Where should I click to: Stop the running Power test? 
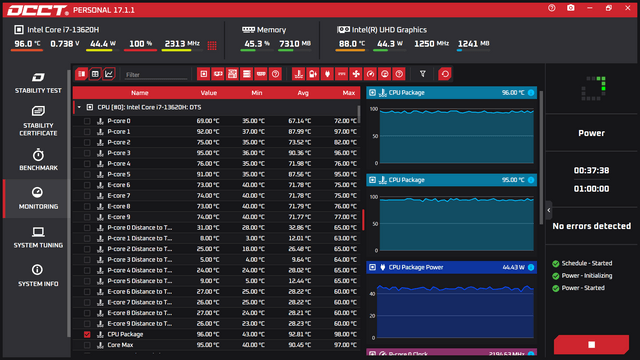click(591, 345)
